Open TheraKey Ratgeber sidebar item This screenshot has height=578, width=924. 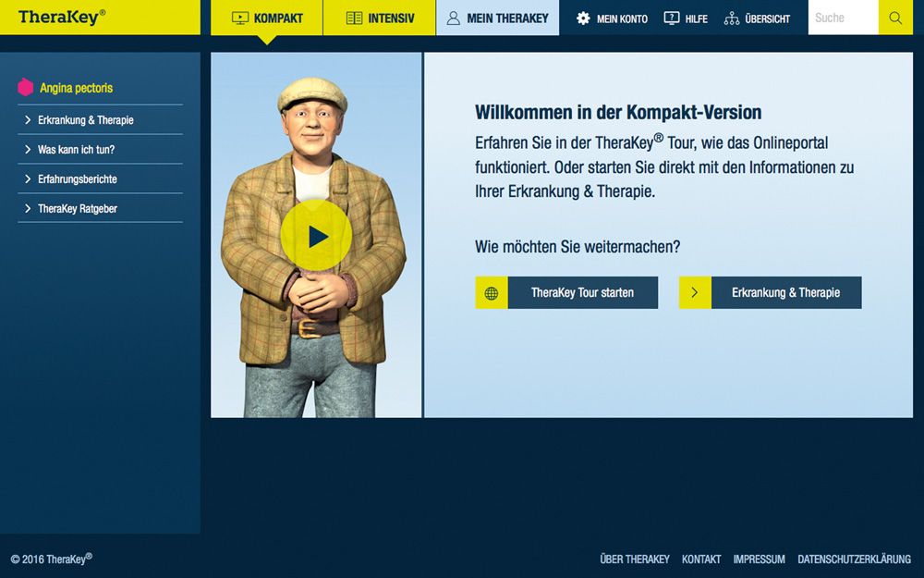pos(100,208)
